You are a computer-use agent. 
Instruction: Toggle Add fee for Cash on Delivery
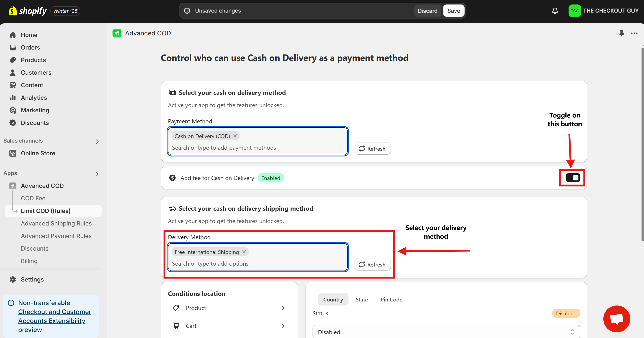pyautogui.click(x=573, y=178)
